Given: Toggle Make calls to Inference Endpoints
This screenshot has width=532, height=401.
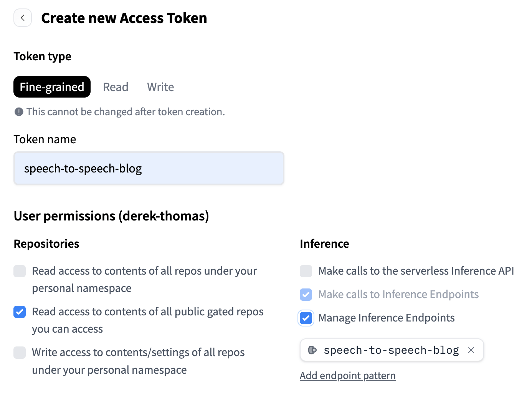Looking at the screenshot, I should (306, 295).
